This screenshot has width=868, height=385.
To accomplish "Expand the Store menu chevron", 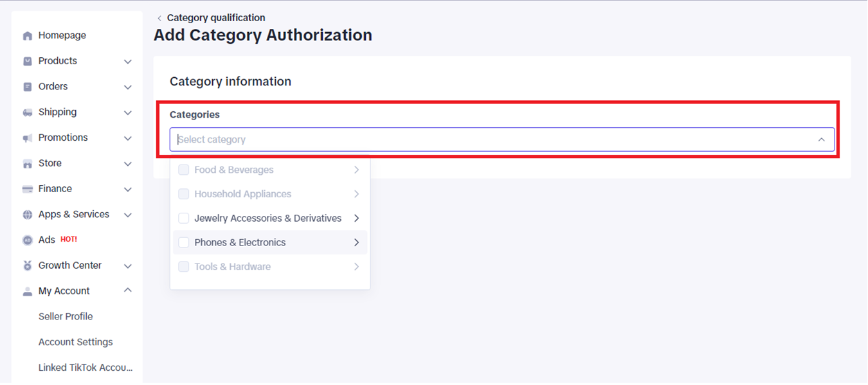I will click(x=128, y=164).
